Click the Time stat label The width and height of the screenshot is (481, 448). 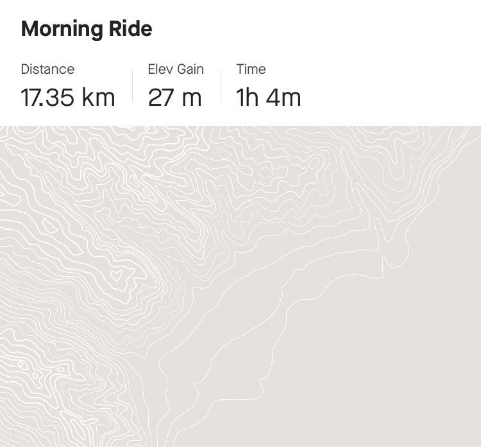pos(251,69)
